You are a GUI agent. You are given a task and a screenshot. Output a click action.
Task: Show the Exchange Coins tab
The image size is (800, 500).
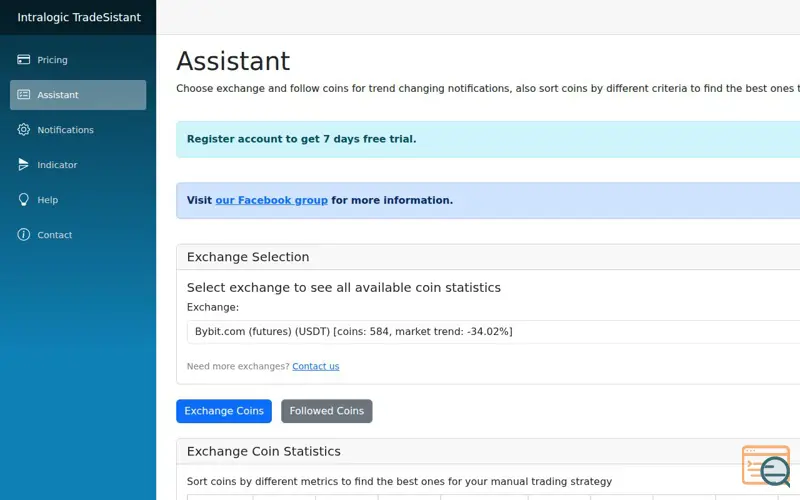tap(224, 411)
